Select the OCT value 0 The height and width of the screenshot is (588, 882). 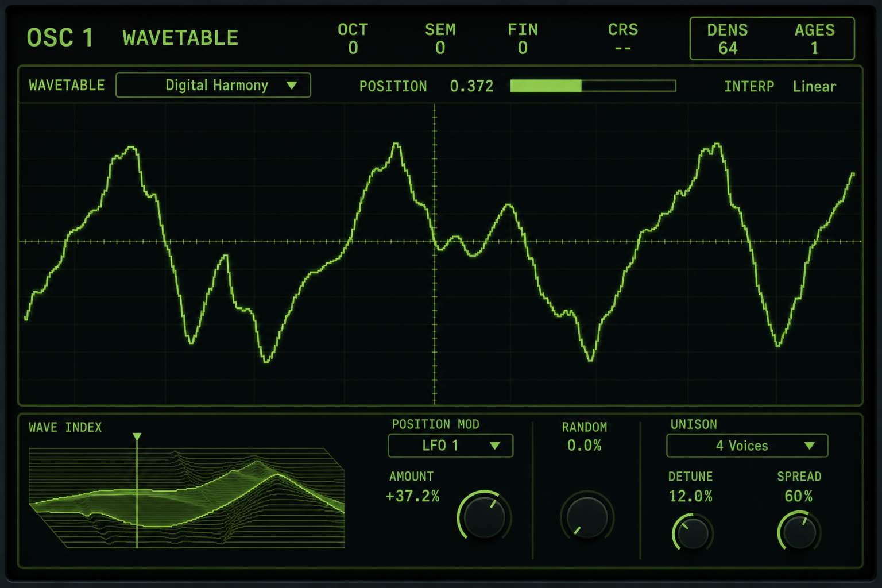coord(353,48)
